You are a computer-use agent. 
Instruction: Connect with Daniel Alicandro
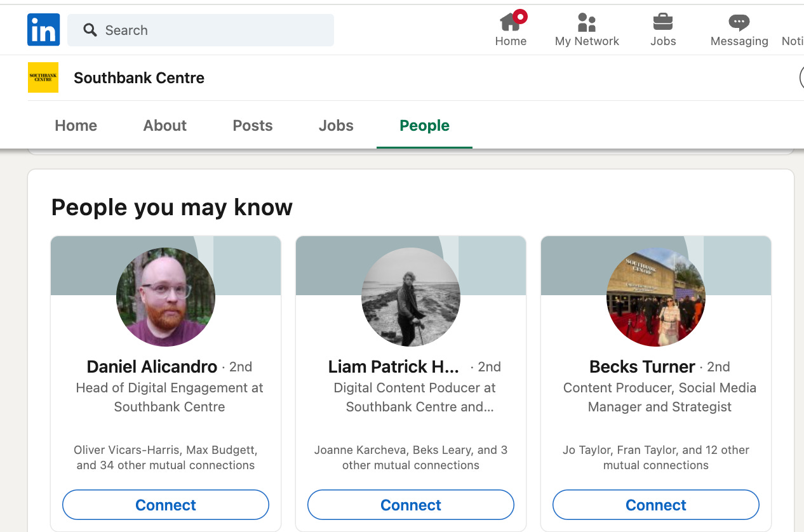166,505
